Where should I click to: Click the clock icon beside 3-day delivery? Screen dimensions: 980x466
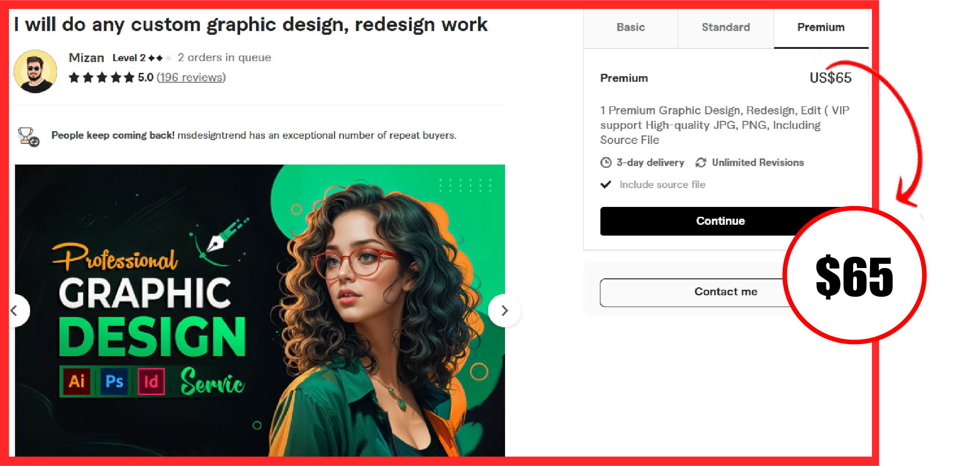[606, 163]
